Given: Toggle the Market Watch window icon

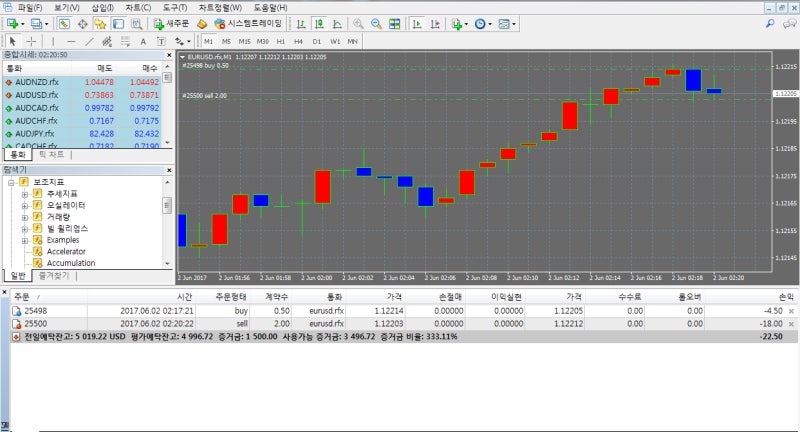Looking at the screenshot, I should (64, 23).
